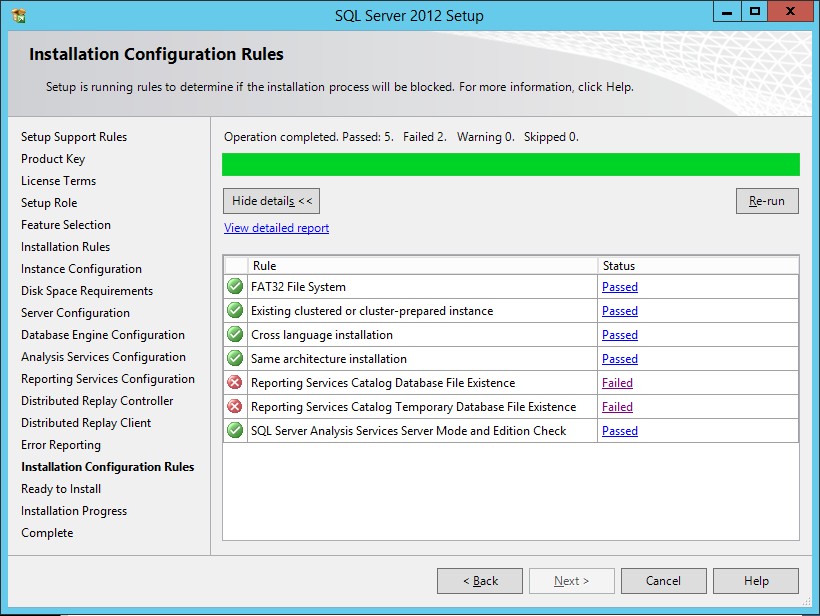
Task: Collapse the rule list with Hide details
Action: tap(271, 201)
